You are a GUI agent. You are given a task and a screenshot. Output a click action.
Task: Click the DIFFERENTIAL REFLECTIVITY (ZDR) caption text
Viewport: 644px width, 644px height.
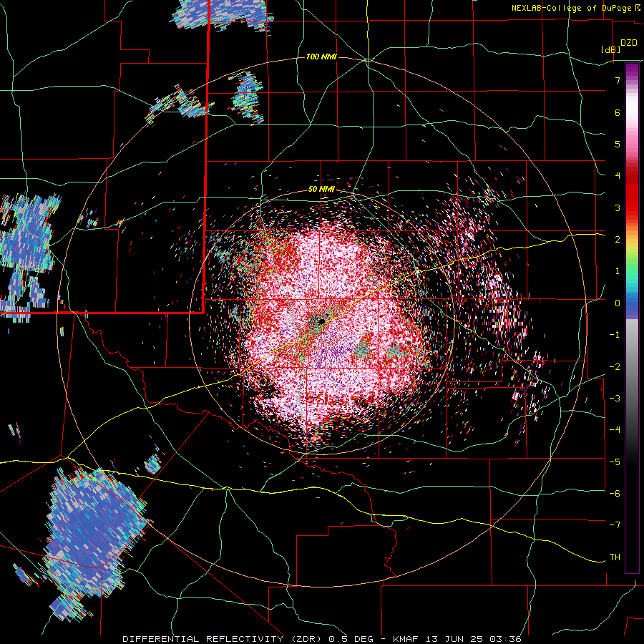(224, 639)
